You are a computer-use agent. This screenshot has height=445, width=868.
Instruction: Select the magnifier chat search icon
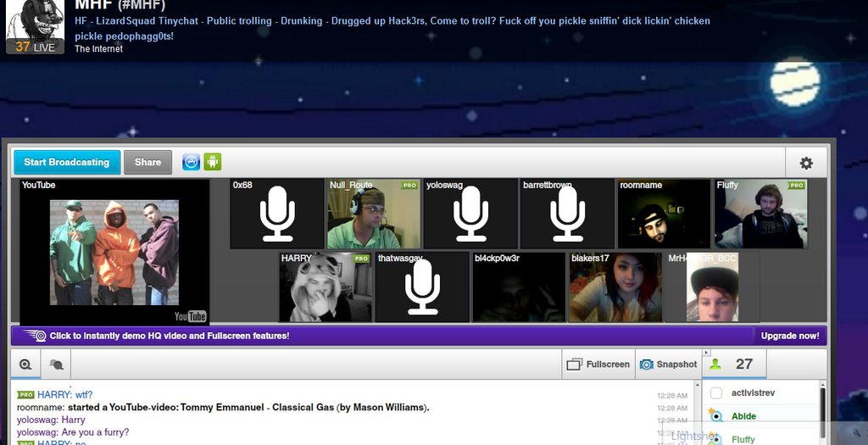(25, 364)
